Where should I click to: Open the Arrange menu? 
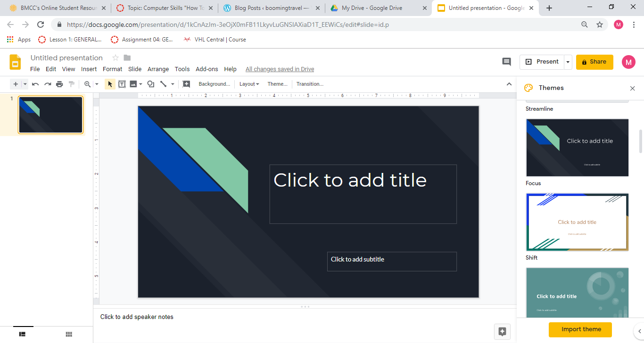click(x=158, y=69)
